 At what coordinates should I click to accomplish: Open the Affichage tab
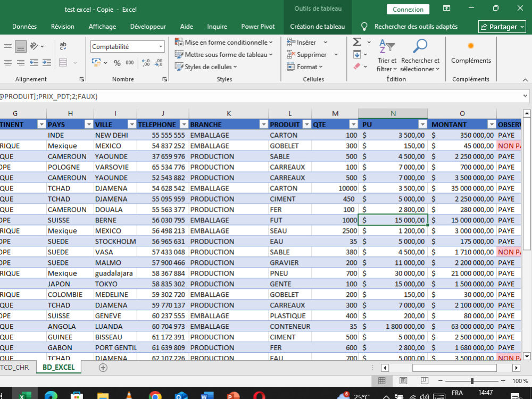(102, 27)
